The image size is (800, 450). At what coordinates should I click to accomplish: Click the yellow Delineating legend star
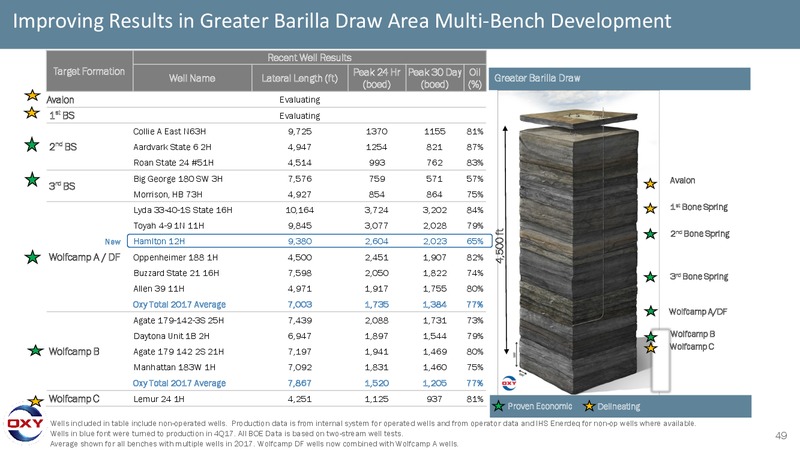click(589, 406)
